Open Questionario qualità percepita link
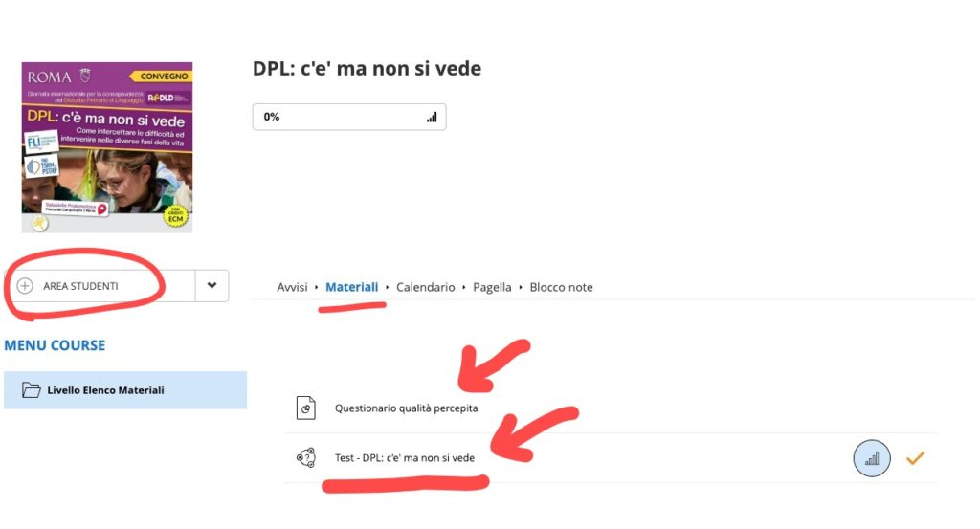Screen dimensions: 980x529 [406, 408]
